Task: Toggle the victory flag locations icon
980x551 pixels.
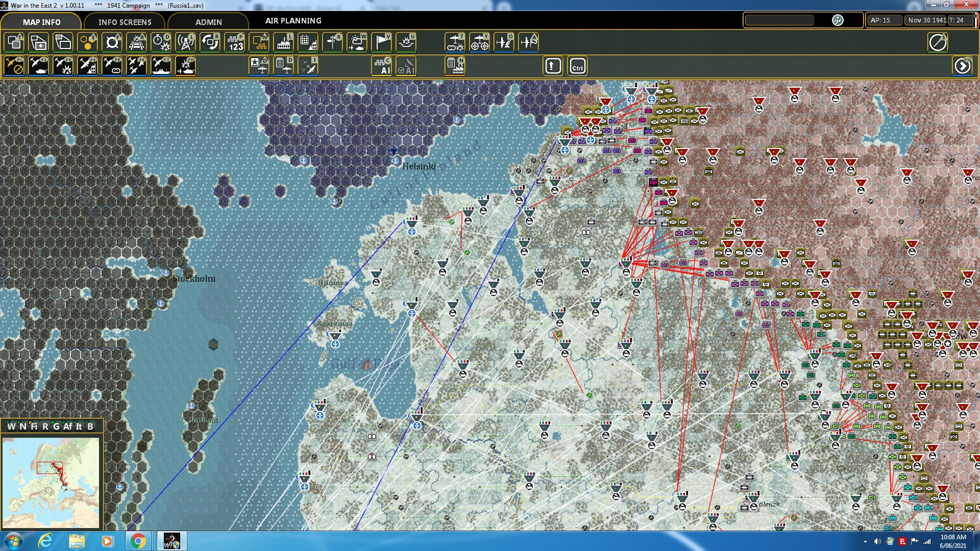Action: point(381,42)
